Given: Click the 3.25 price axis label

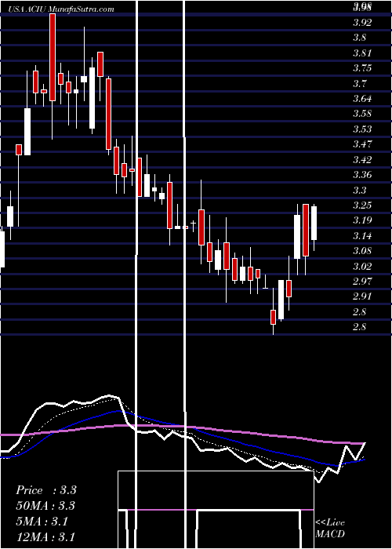Looking at the screenshot, I should click(x=362, y=205).
